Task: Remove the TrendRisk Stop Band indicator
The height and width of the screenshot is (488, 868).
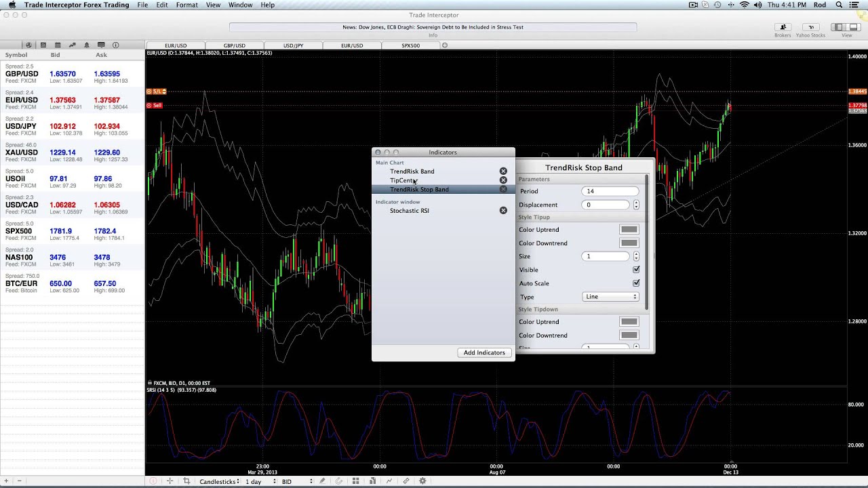Action: coord(503,189)
